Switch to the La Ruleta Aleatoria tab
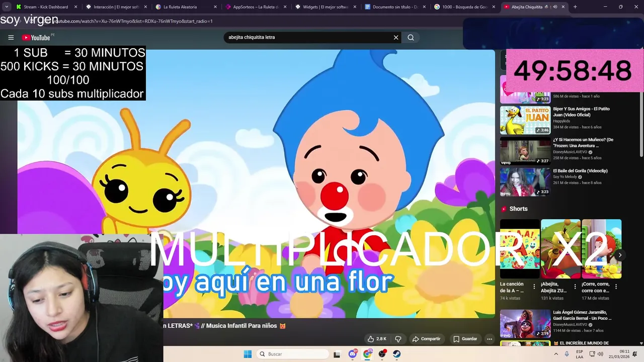 click(185, 7)
